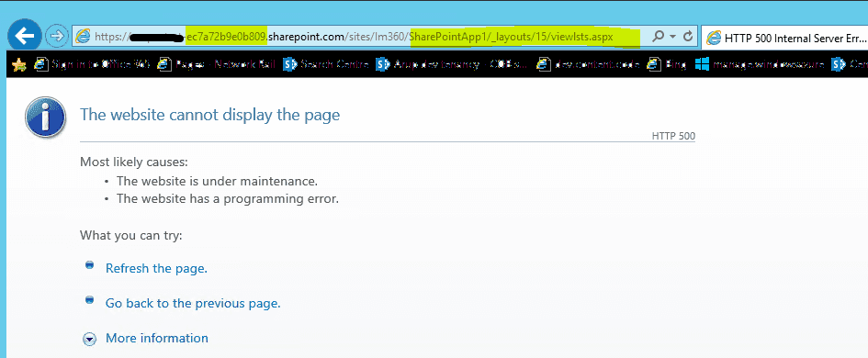This screenshot has height=358, width=868.
Task: Open the Sign in to Office 365 favorite
Action: [x=92, y=65]
